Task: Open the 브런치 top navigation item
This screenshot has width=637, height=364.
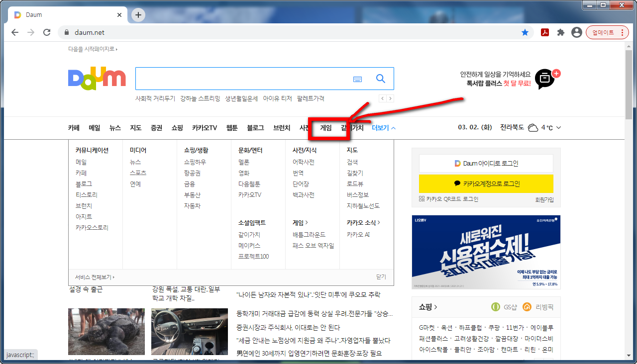Action: [282, 128]
